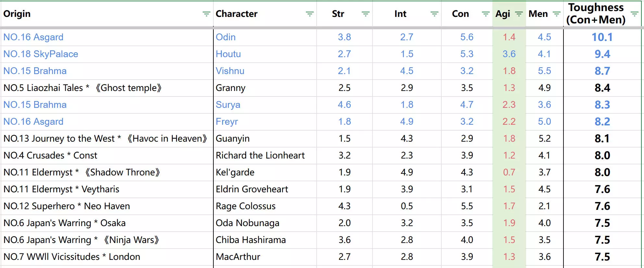
Task: Click the Int column filter icon
Action: (x=434, y=14)
